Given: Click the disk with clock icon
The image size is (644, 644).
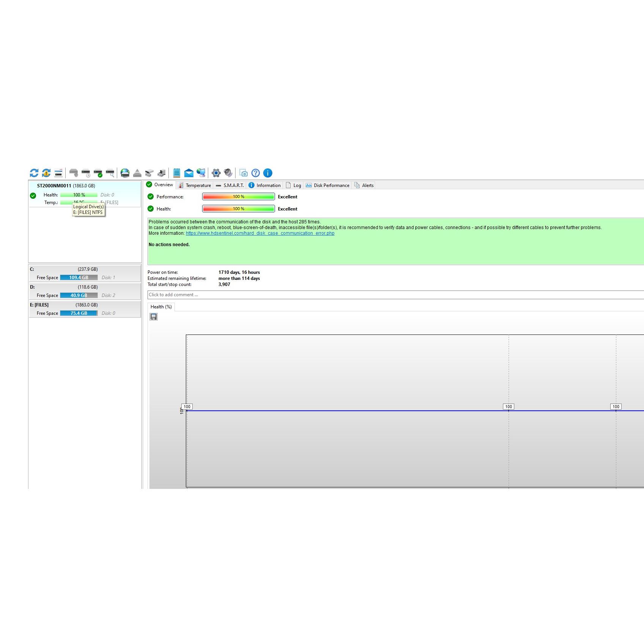Looking at the screenshot, I should pyautogui.click(x=86, y=173).
